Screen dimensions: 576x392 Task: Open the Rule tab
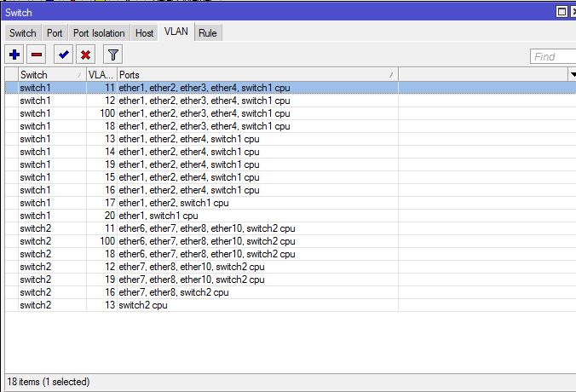208,33
